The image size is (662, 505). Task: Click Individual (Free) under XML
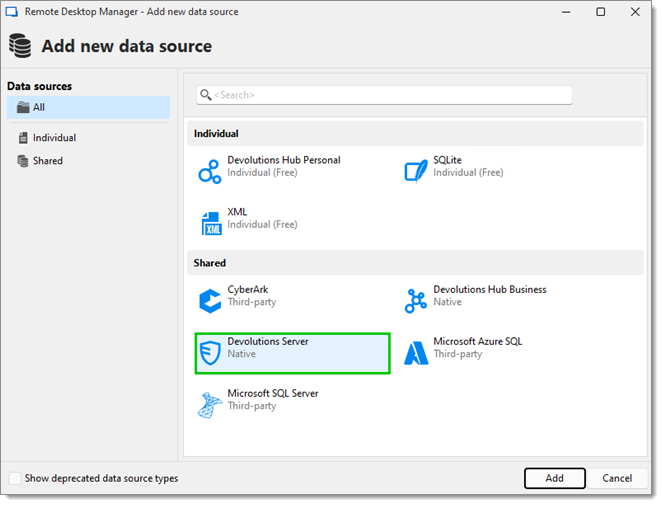pos(262,224)
